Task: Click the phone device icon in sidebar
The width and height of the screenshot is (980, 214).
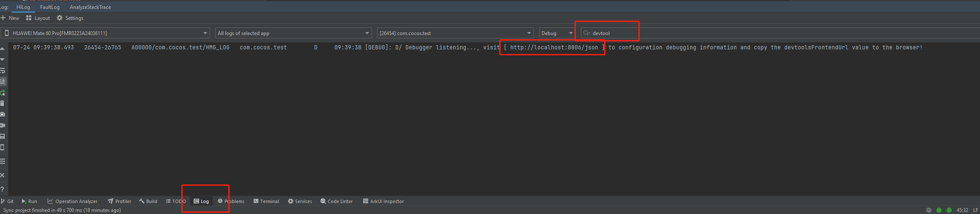Action: coord(3,147)
